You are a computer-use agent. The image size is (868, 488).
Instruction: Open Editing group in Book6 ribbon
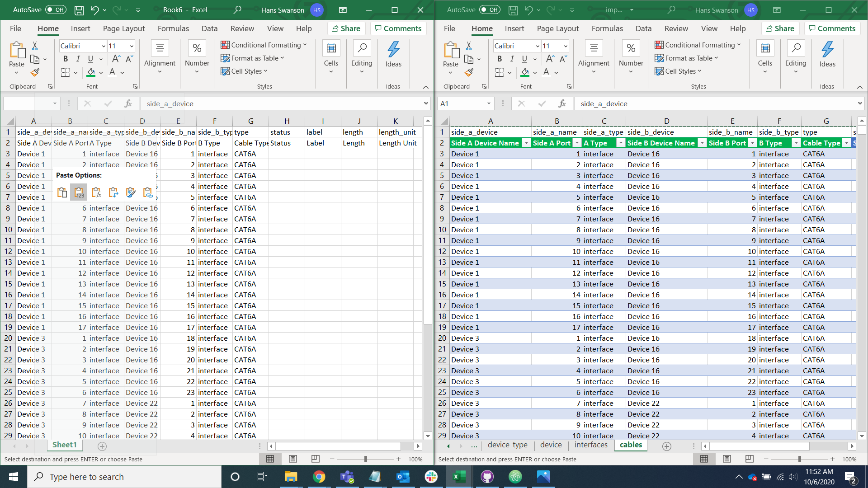tap(362, 58)
